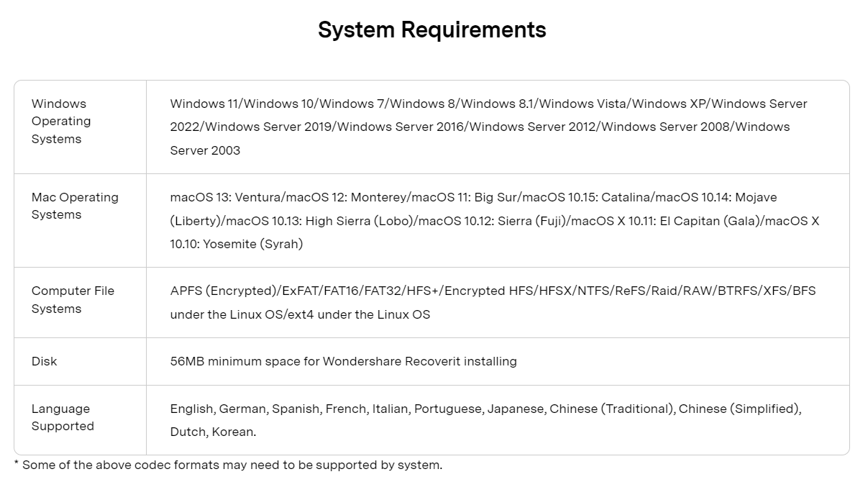Click the Dutch, Korean text

coord(213,432)
